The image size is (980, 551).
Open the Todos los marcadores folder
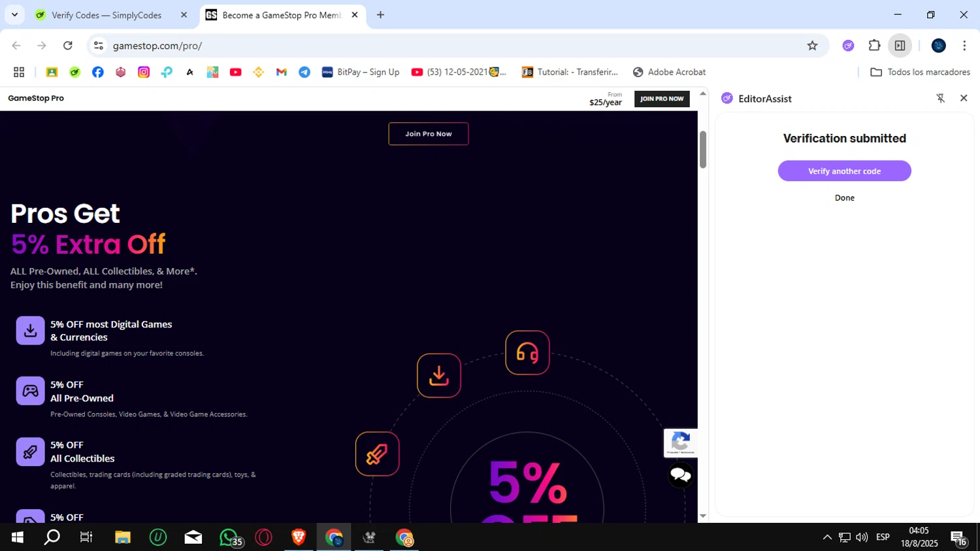920,72
